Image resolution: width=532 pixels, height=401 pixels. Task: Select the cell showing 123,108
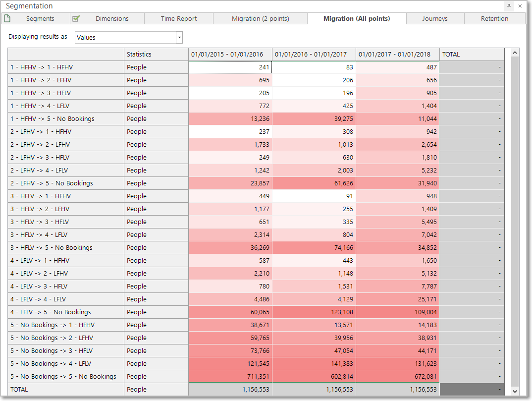(314, 312)
